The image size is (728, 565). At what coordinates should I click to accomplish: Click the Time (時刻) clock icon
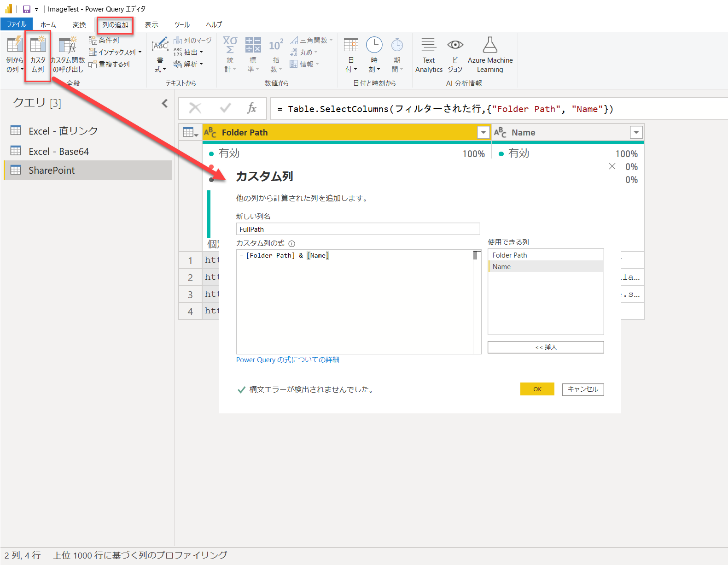click(374, 54)
